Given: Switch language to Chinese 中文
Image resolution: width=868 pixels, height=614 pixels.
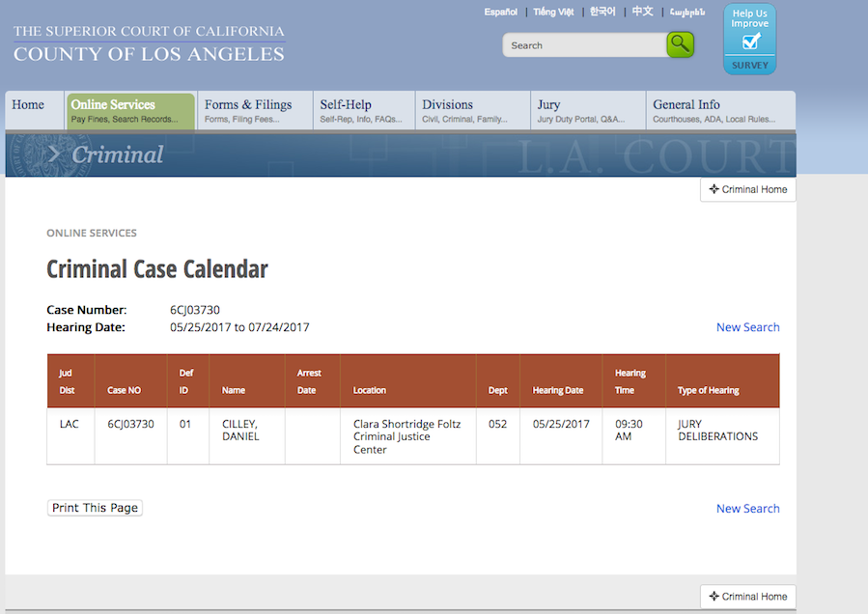Looking at the screenshot, I should click(642, 12).
